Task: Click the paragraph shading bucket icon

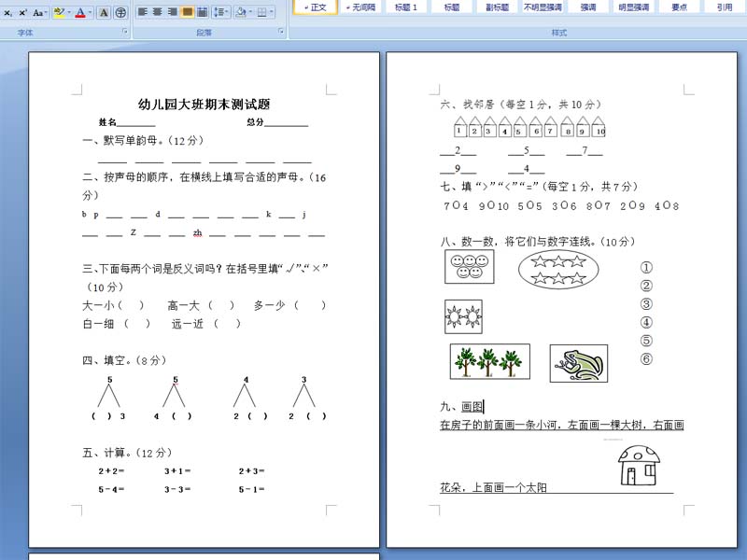Action: (x=241, y=12)
